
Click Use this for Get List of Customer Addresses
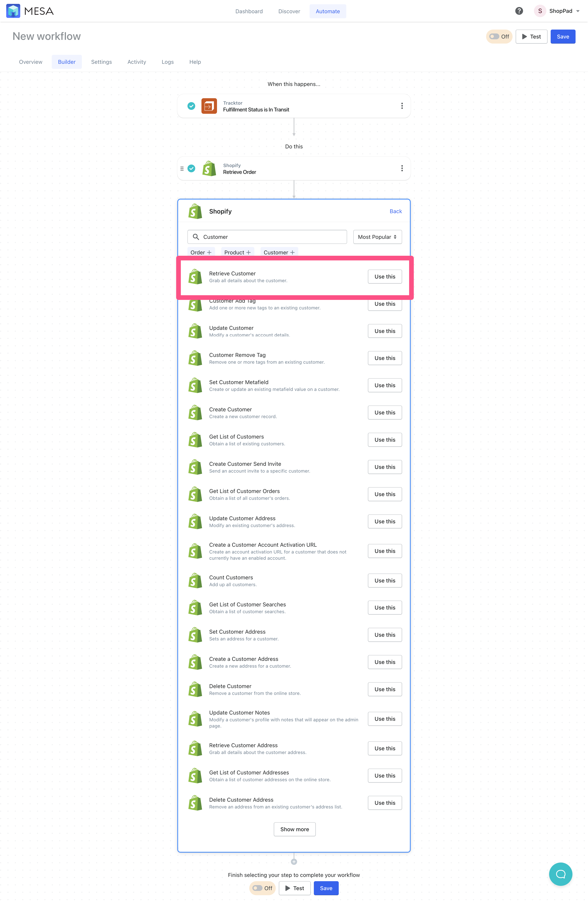pos(385,776)
